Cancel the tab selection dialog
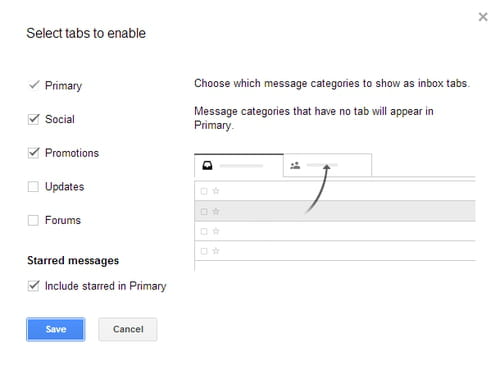500x366 pixels. (128, 329)
